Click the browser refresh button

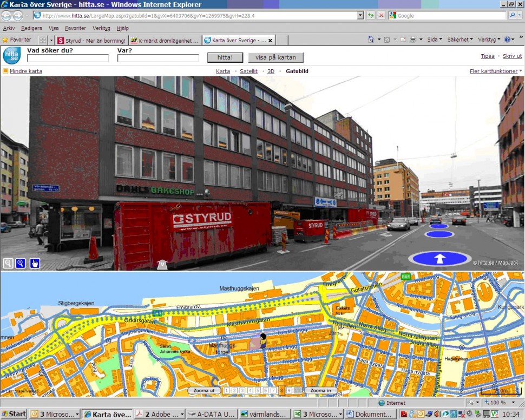(371, 16)
